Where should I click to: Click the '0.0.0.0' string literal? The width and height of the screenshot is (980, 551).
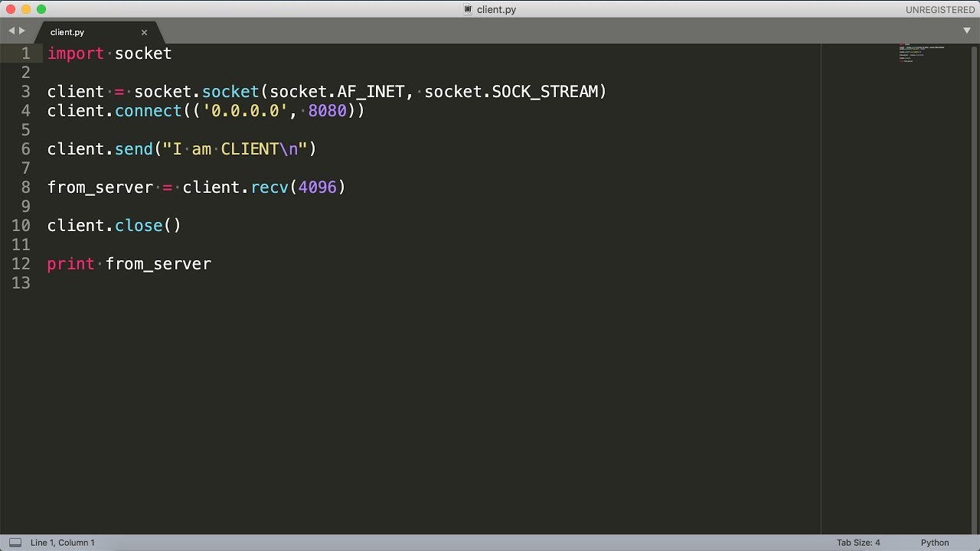245,111
